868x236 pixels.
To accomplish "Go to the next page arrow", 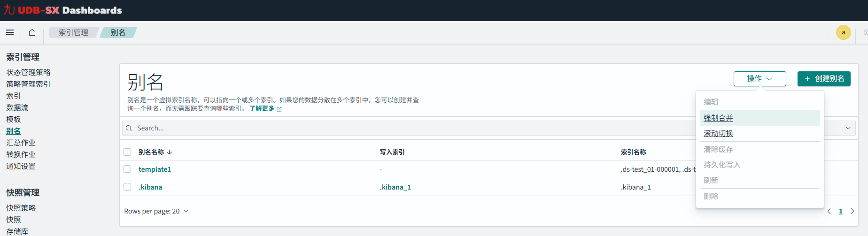I will (852, 211).
